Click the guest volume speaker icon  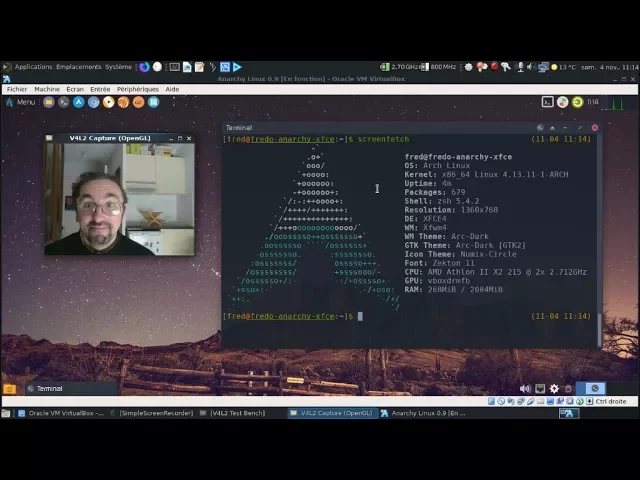525,389
